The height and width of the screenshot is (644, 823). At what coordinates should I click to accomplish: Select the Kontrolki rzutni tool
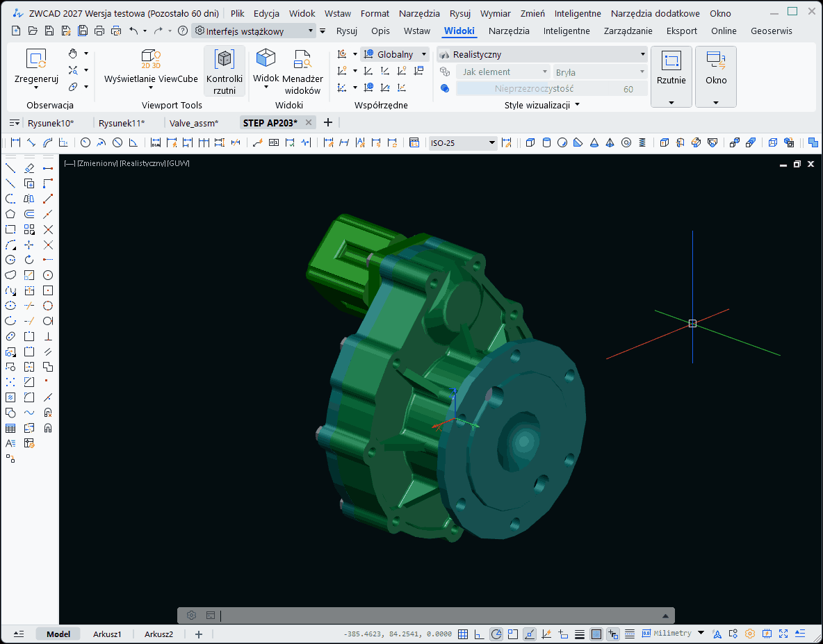224,69
